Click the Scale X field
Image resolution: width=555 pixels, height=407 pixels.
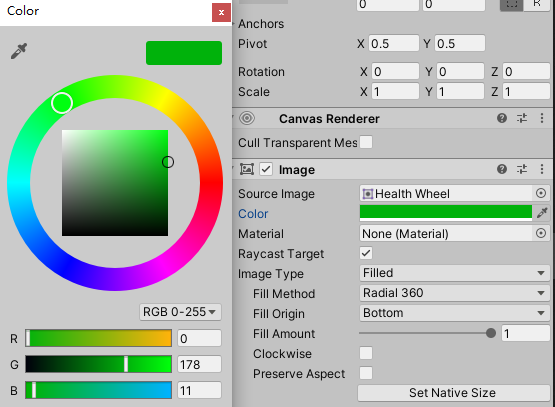coord(395,92)
